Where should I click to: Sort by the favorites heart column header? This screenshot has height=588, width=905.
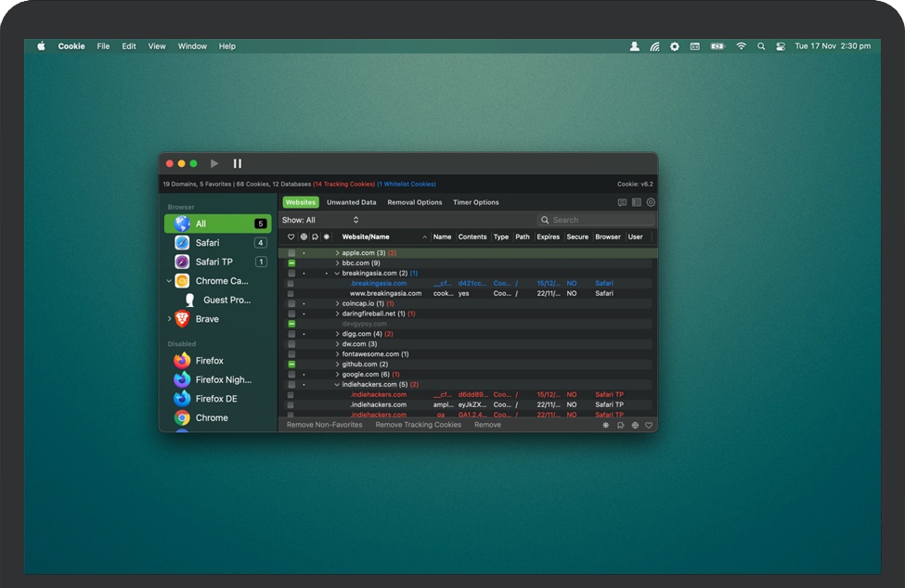pyautogui.click(x=291, y=236)
